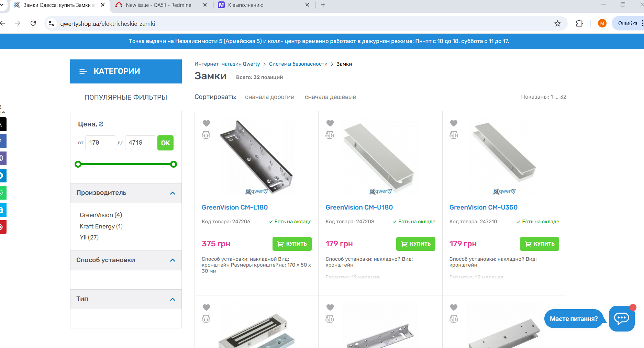Click the Ошибка button in Chrome toolbar
Image resolution: width=644 pixels, height=348 pixels.
tap(628, 23)
